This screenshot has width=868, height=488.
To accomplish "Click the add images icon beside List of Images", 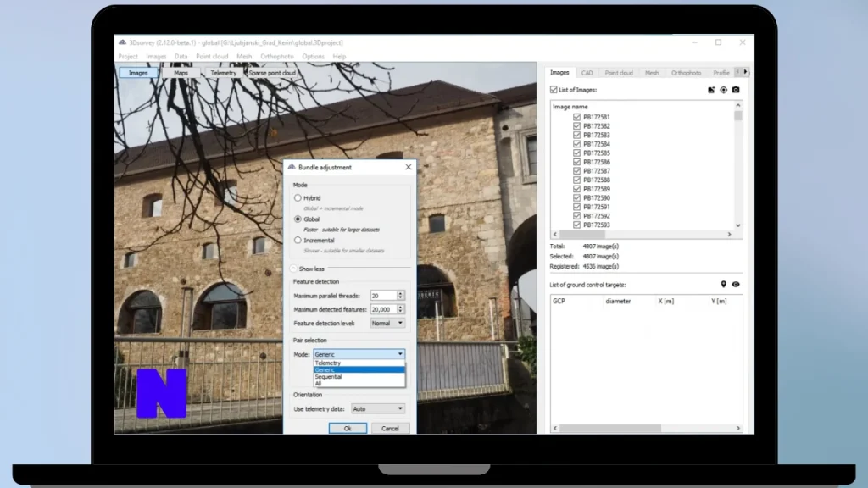I will (x=711, y=90).
